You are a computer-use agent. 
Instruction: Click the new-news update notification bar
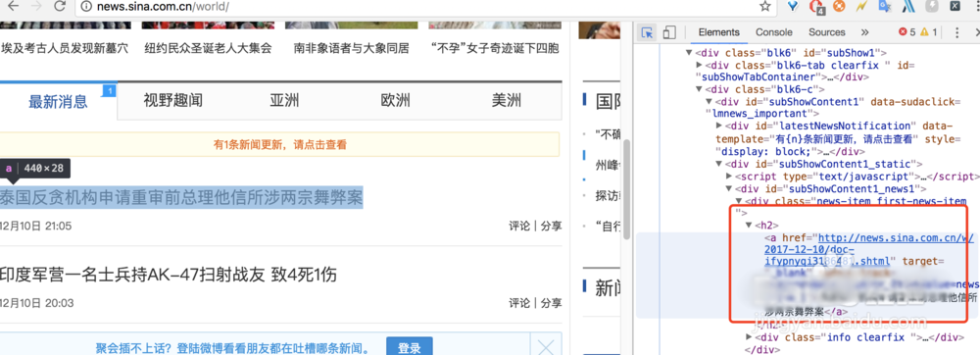coord(279,145)
